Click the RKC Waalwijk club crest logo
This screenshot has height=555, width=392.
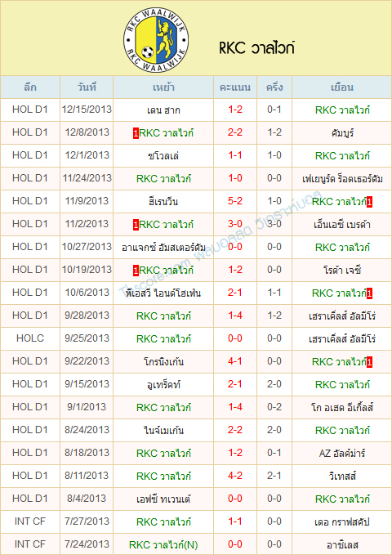156,39
